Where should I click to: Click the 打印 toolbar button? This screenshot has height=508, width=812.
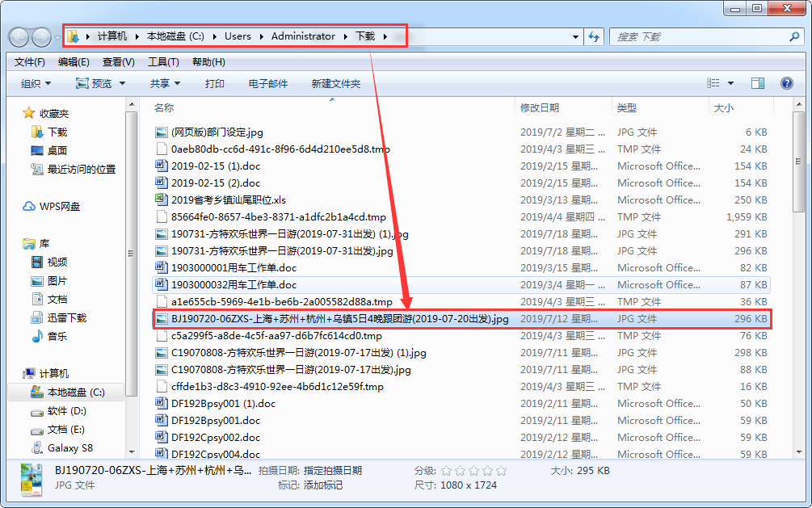(214, 83)
